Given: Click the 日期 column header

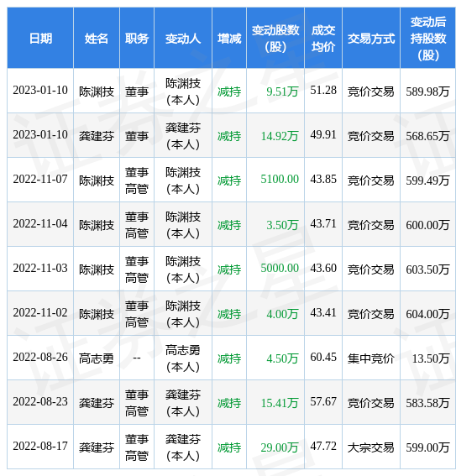Looking at the screenshot, I should point(40,39).
